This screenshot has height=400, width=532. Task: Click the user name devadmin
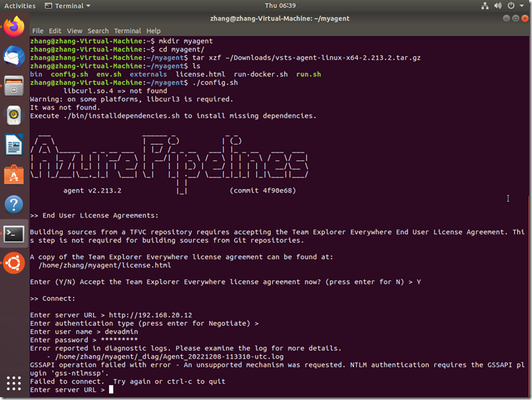121,332
